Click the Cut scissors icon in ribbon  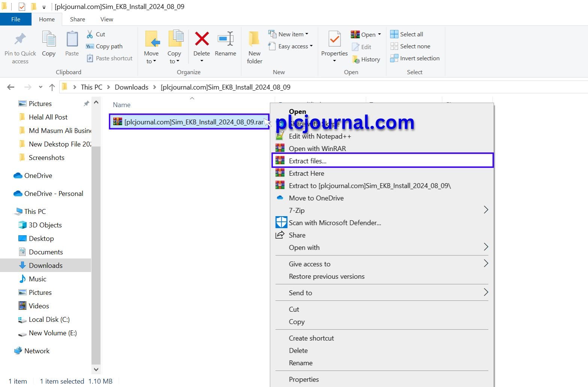click(x=90, y=34)
